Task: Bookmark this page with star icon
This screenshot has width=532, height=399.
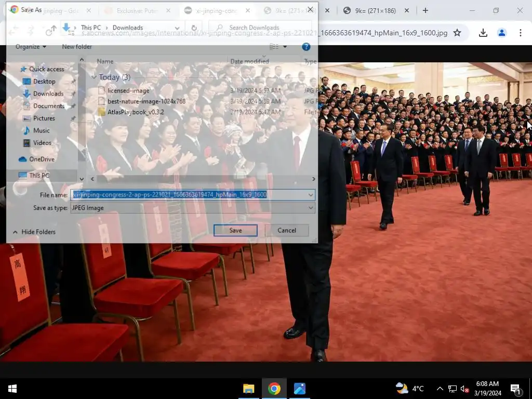Action: tap(457, 33)
